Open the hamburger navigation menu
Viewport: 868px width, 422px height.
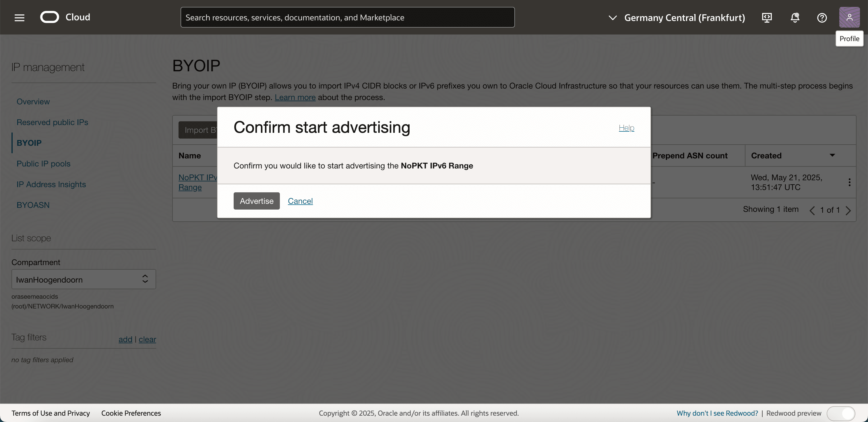(x=20, y=17)
